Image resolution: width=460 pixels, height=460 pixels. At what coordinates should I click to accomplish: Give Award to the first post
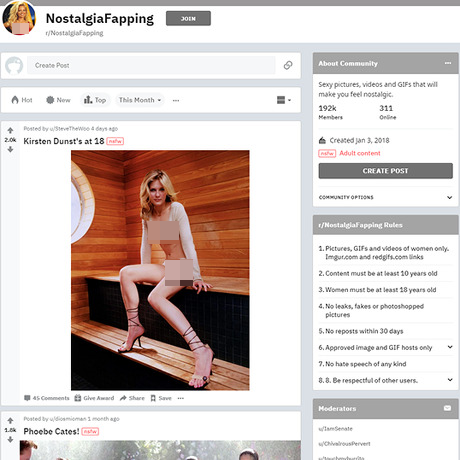pos(94,398)
